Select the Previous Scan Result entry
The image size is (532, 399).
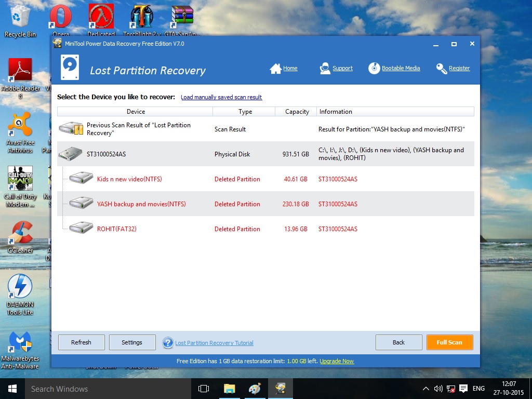pyautogui.click(x=138, y=129)
